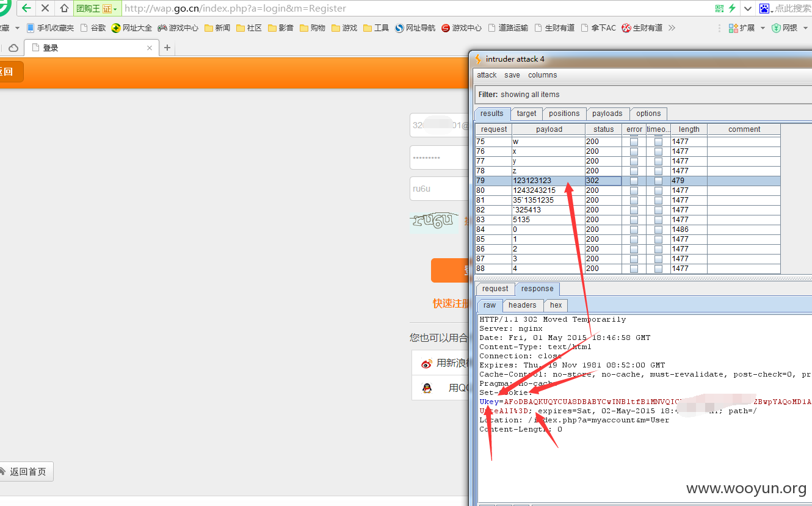Tick error checkbox for request 75
The width and height of the screenshot is (812, 506).
pos(634,142)
